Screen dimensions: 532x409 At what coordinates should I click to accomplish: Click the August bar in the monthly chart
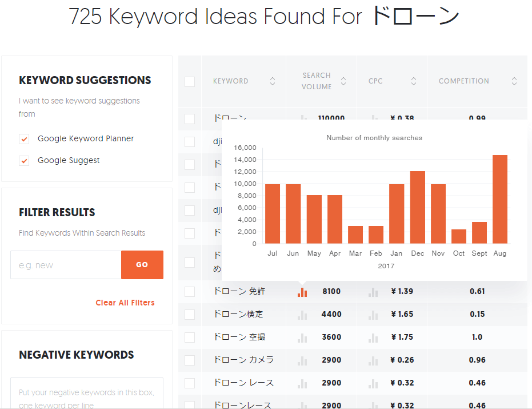coord(500,199)
